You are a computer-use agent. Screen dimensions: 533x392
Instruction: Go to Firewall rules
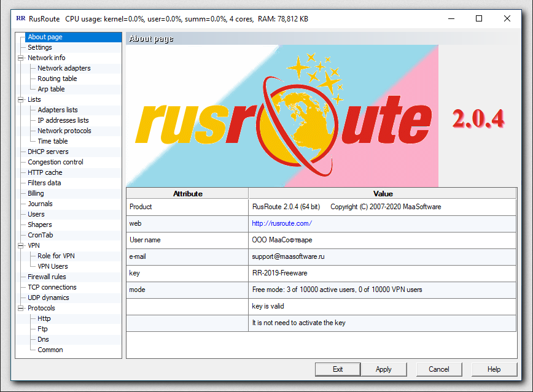pyautogui.click(x=47, y=277)
